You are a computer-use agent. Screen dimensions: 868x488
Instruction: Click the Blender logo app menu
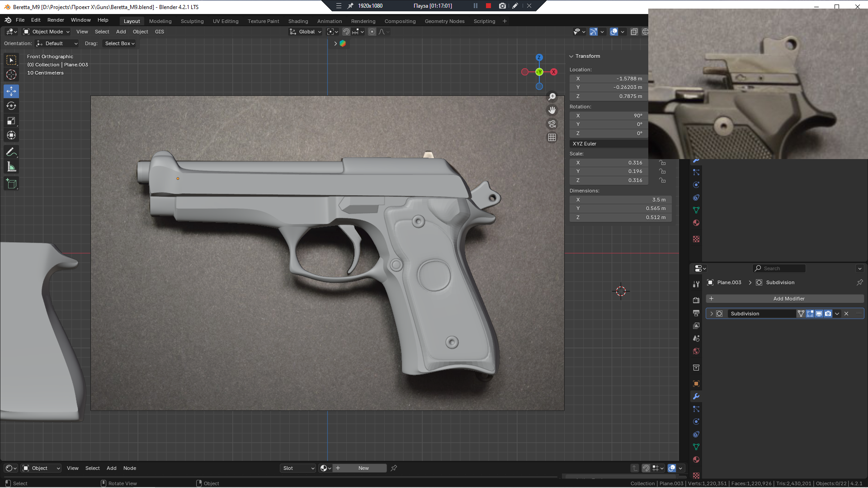pos(8,20)
